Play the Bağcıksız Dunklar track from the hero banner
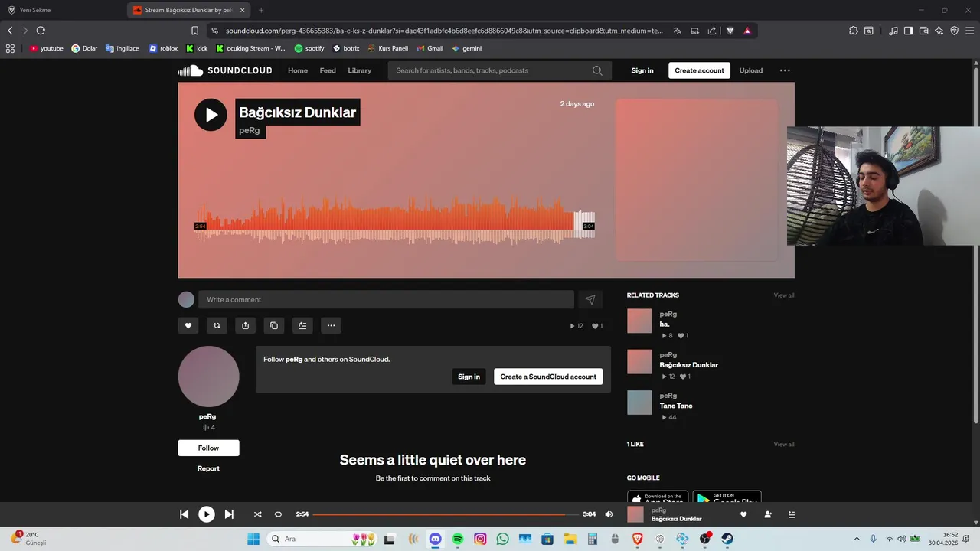The height and width of the screenshot is (551, 980). click(211, 115)
